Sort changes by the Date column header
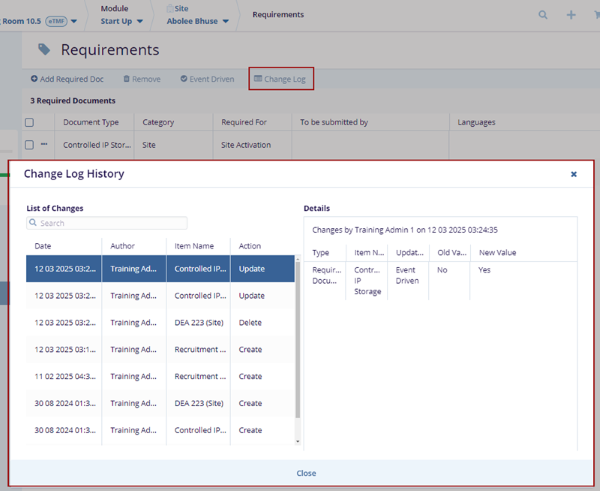 pyautogui.click(x=43, y=245)
